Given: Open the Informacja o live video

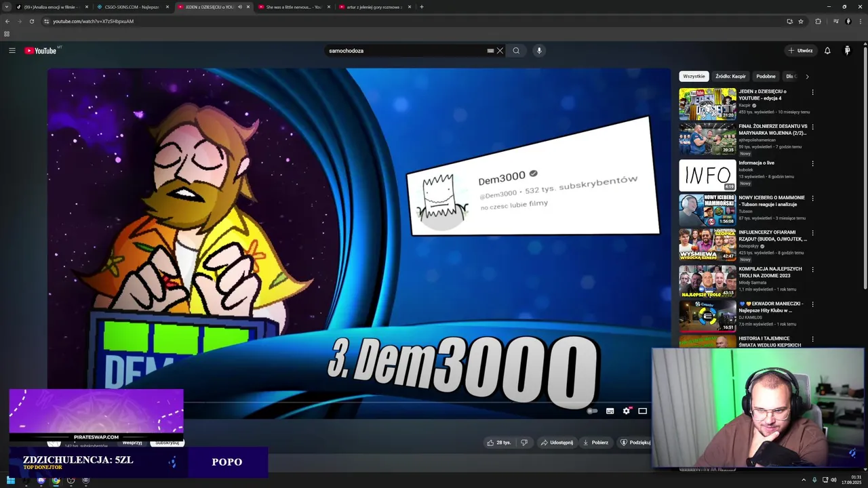Looking at the screenshot, I should click(707, 175).
